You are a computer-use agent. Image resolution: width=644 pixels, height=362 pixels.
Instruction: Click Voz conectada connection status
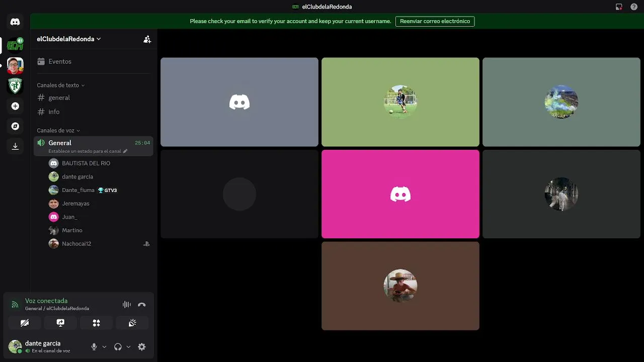46,301
